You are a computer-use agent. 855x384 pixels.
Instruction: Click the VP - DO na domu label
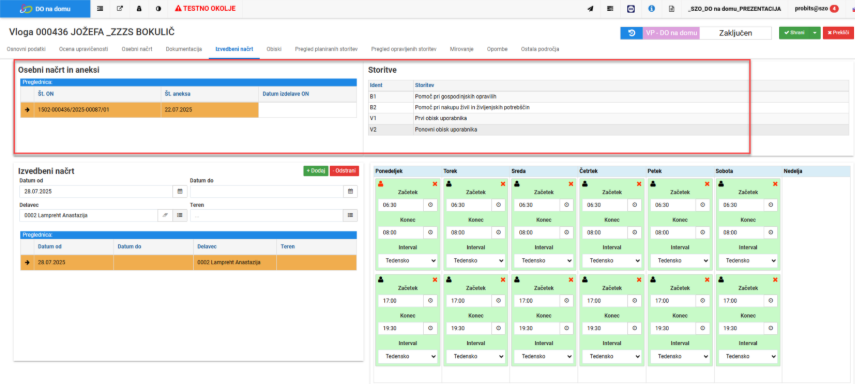671,33
